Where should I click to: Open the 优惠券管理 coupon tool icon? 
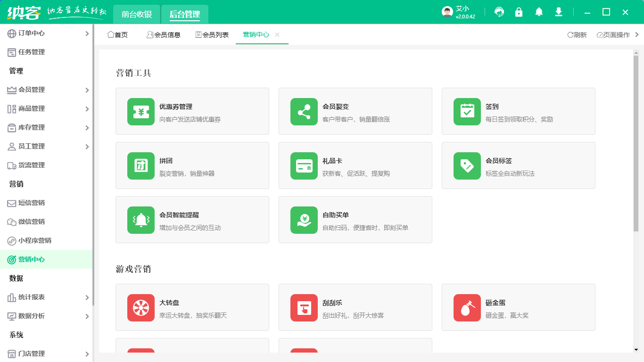140,111
